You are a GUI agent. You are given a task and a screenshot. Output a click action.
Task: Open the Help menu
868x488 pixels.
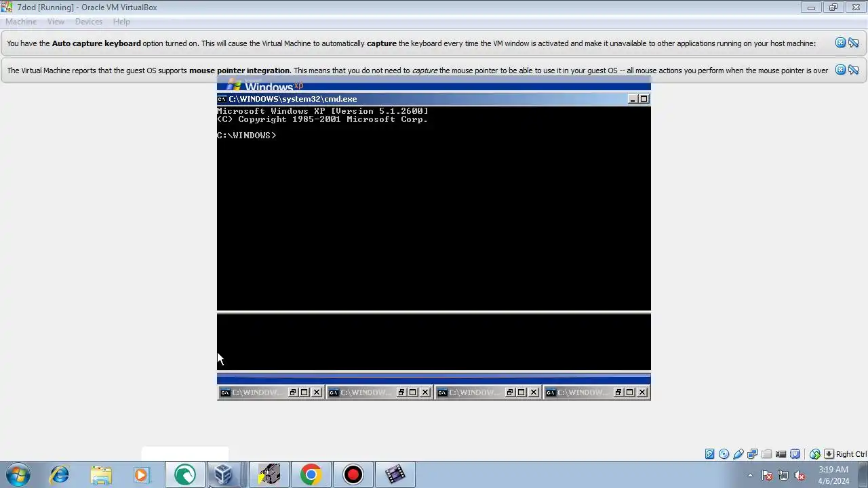(x=121, y=22)
